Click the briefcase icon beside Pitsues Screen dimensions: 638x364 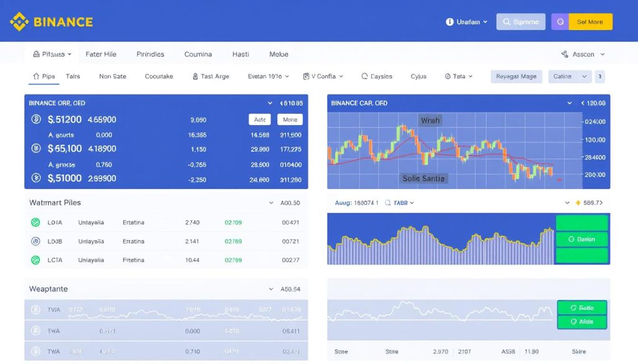coord(36,54)
